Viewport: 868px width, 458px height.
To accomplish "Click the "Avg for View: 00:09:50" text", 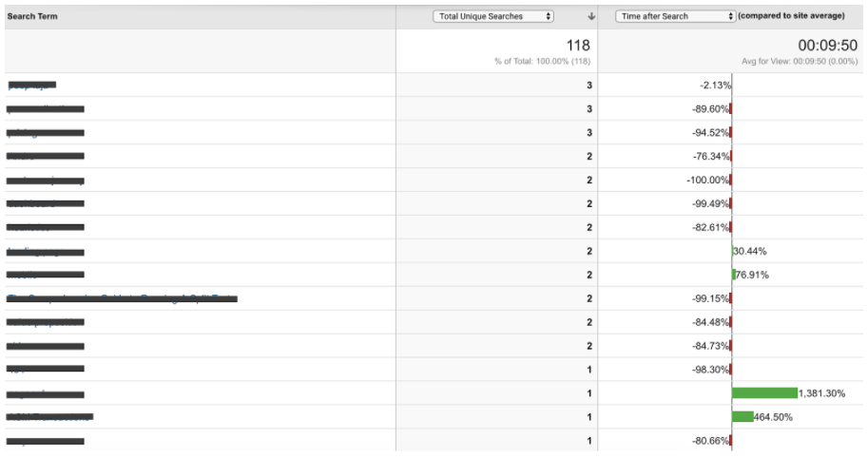I will pos(800,62).
